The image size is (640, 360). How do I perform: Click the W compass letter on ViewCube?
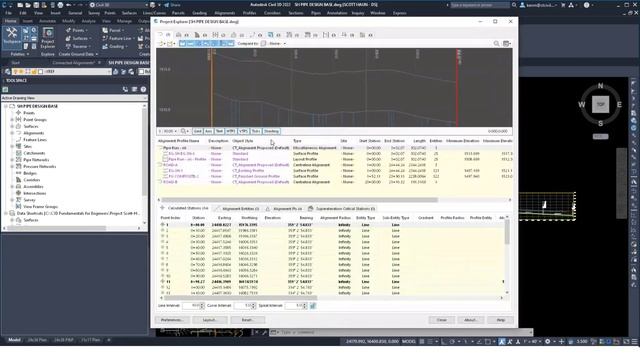[582, 104]
